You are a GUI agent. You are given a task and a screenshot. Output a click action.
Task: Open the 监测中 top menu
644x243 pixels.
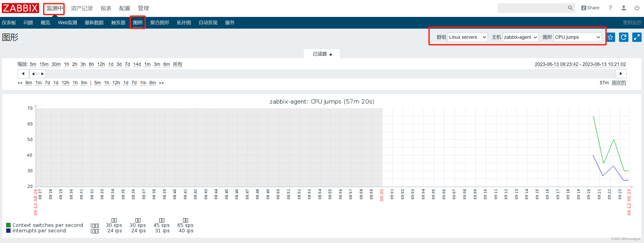(55, 8)
